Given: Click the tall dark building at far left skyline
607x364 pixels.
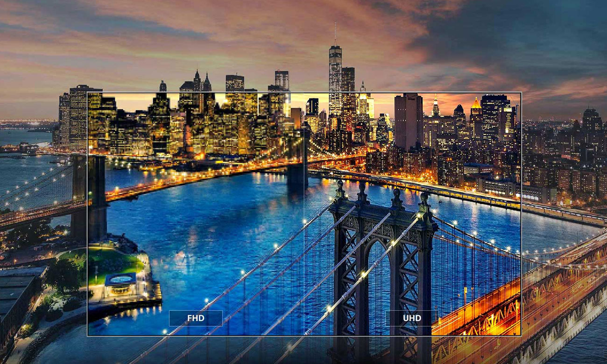Looking at the screenshot, I should (x=78, y=117).
